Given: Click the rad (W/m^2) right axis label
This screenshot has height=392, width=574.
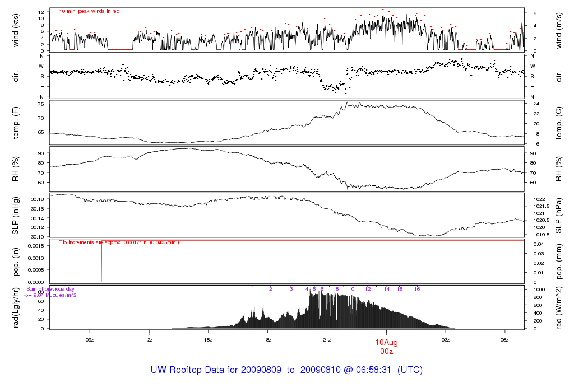Looking at the screenshot, I should click(559, 308).
